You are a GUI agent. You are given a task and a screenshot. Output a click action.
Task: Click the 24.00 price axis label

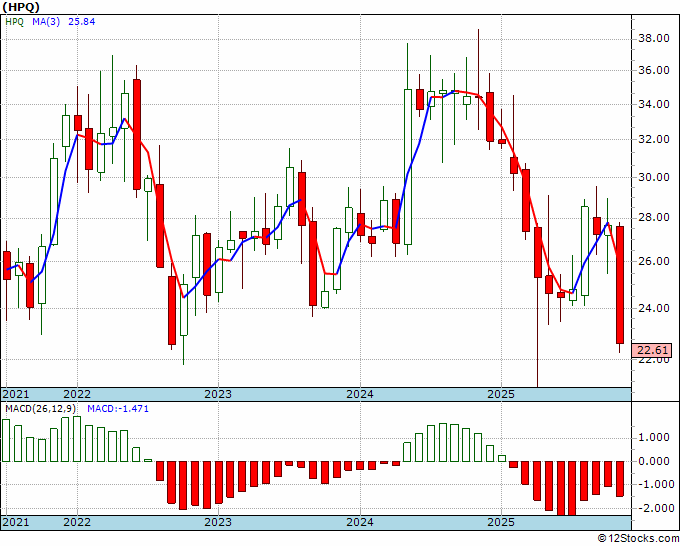[x=653, y=308]
